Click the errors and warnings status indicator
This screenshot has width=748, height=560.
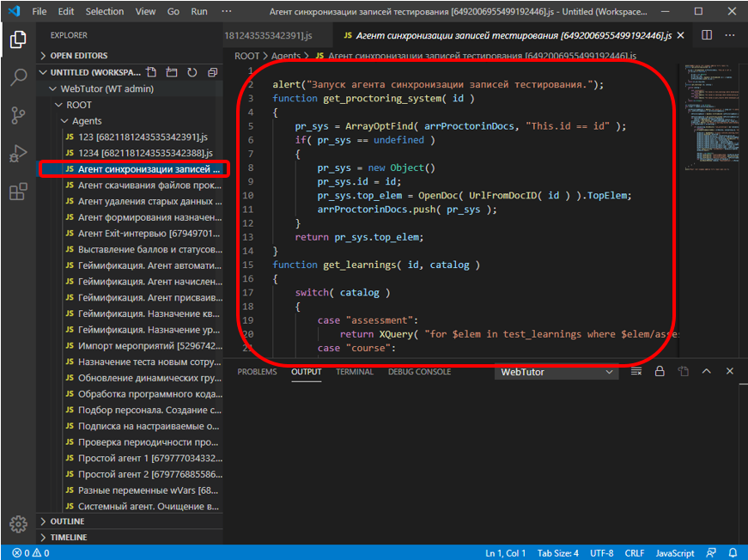click(31, 553)
